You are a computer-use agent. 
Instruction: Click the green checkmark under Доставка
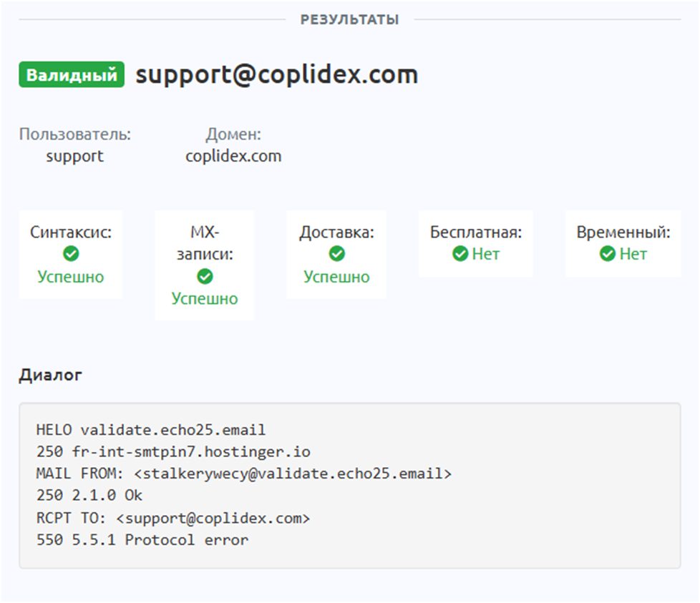click(336, 254)
